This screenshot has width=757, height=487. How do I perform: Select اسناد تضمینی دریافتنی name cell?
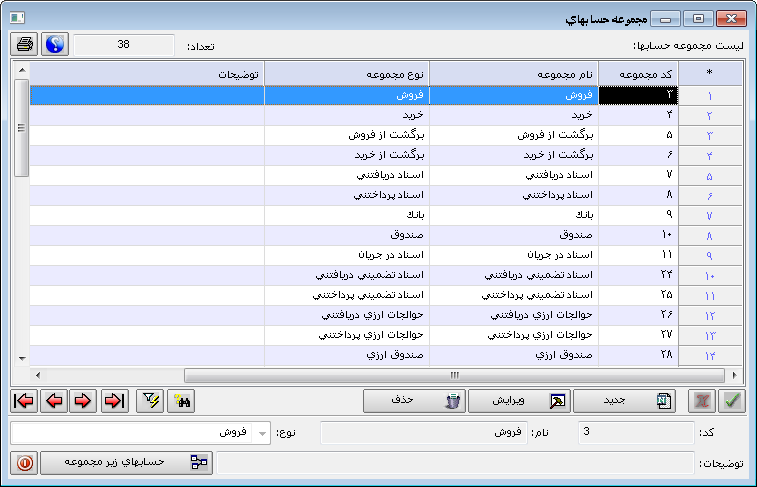click(514, 276)
